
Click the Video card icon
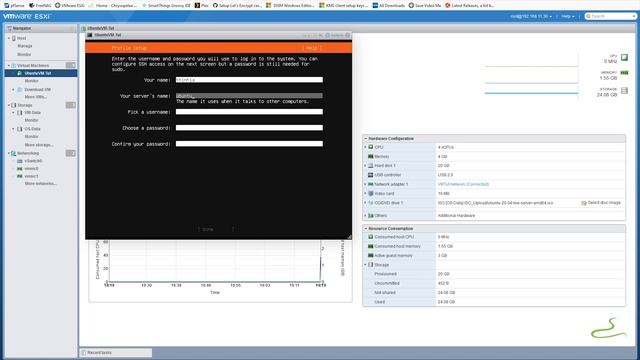pyautogui.click(x=371, y=193)
